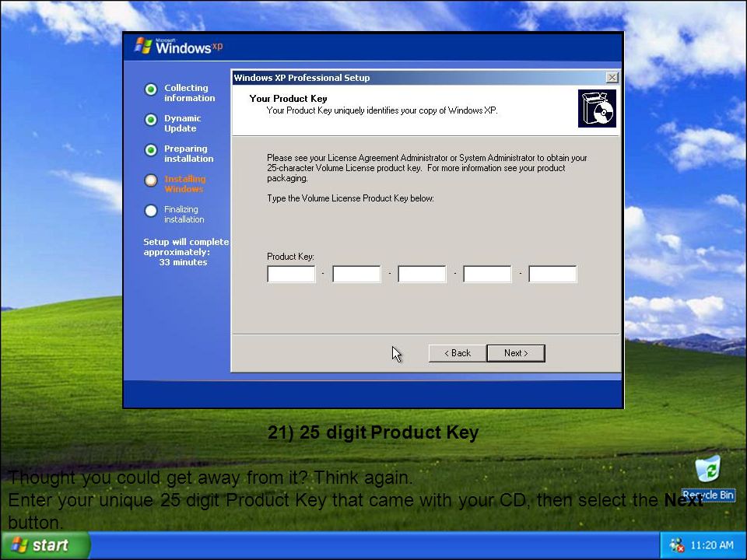Click the '33 minutes' estimate text

[183, 262]
